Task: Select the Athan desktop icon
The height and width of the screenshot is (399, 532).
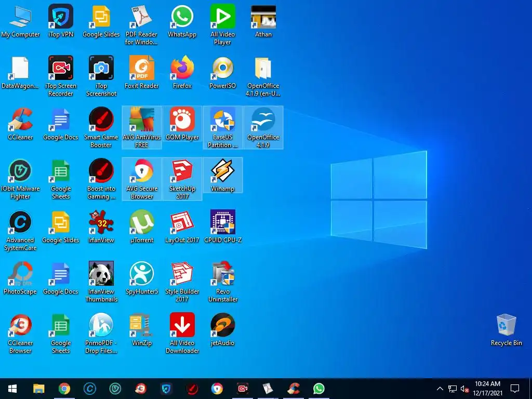Action: pyautogui.click(x=263, y=21)
